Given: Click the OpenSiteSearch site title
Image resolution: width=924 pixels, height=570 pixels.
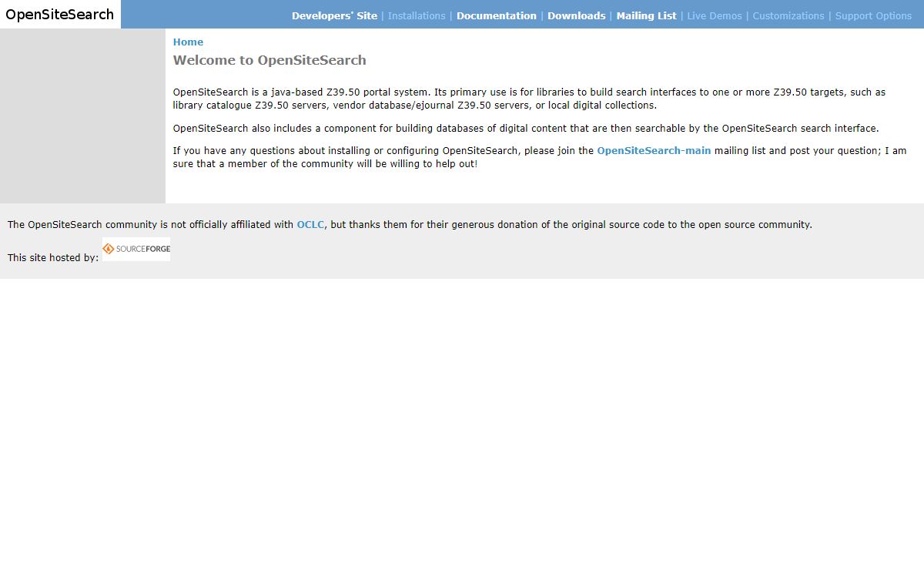Looking at the screenshot, I should pyautogui.click(x=60, y=14).
